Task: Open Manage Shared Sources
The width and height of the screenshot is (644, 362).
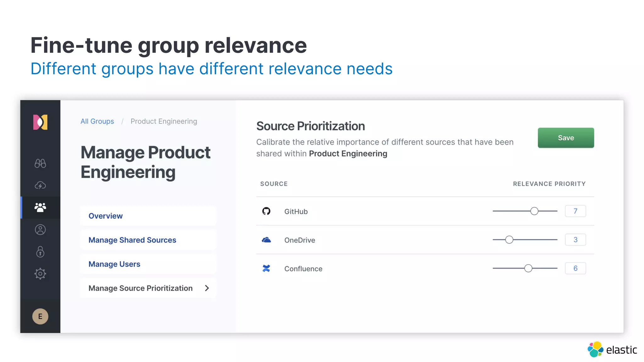Action: pos(148,240)
